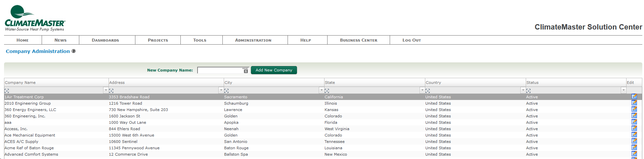Image resolution: width=644 pixels, height=159 pixels.
Task: Focus the New Company Name text field
Action: pos(220,70)
